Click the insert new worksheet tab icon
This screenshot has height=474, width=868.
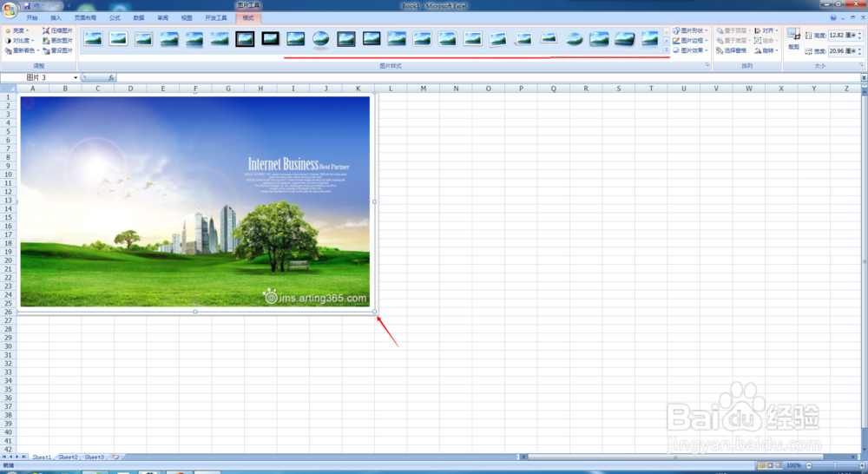[115, 457]
